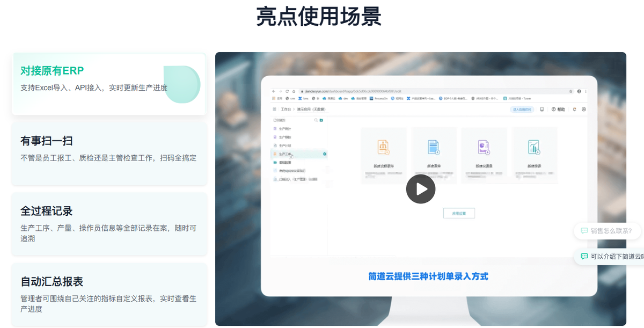This screenshot has width=644, height=328.
Task: Click the 亮点使用场景 heading
Action: coord(319,16)
